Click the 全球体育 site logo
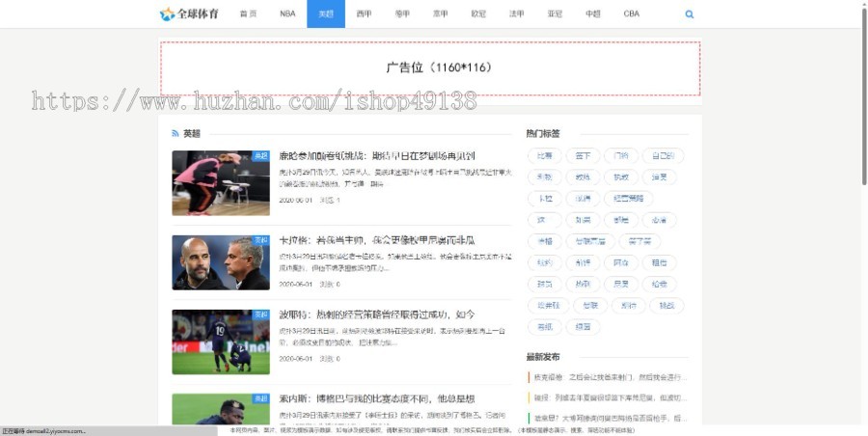Viewport: 868px width, 436px height. coord(189,14)
